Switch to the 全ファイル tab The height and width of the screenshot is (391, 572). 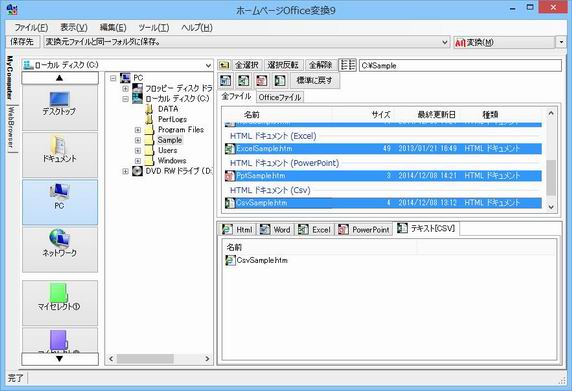click(236, 96)
